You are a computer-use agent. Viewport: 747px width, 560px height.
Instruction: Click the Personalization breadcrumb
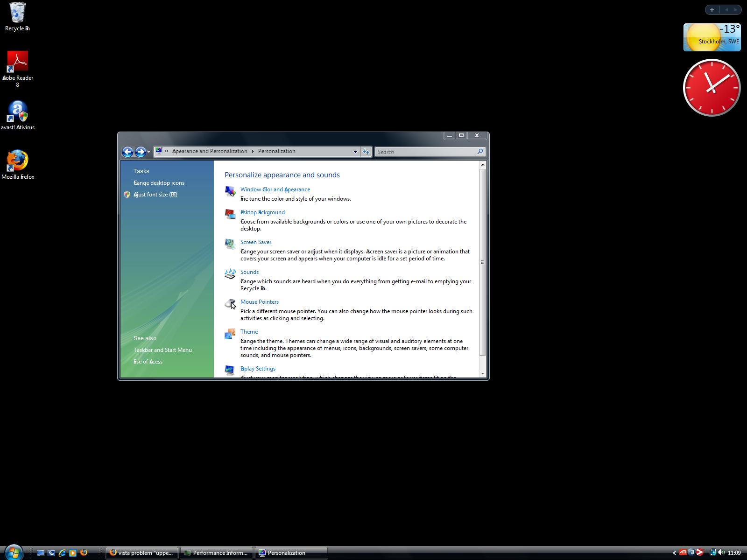click(277, 151)
